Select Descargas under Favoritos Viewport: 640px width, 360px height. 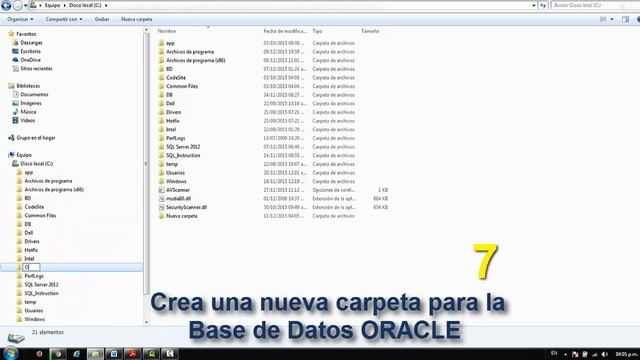point(31,42)
